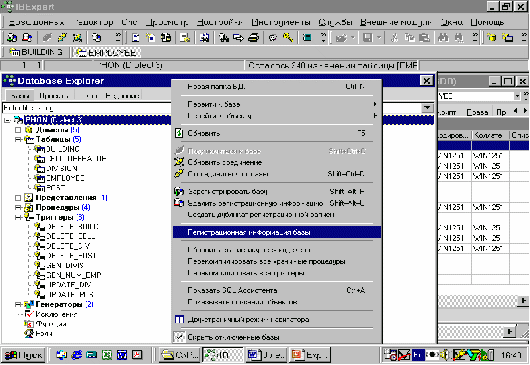
Task: Open the filter dropdown in Database Explorer
Action: coord(427,108)
